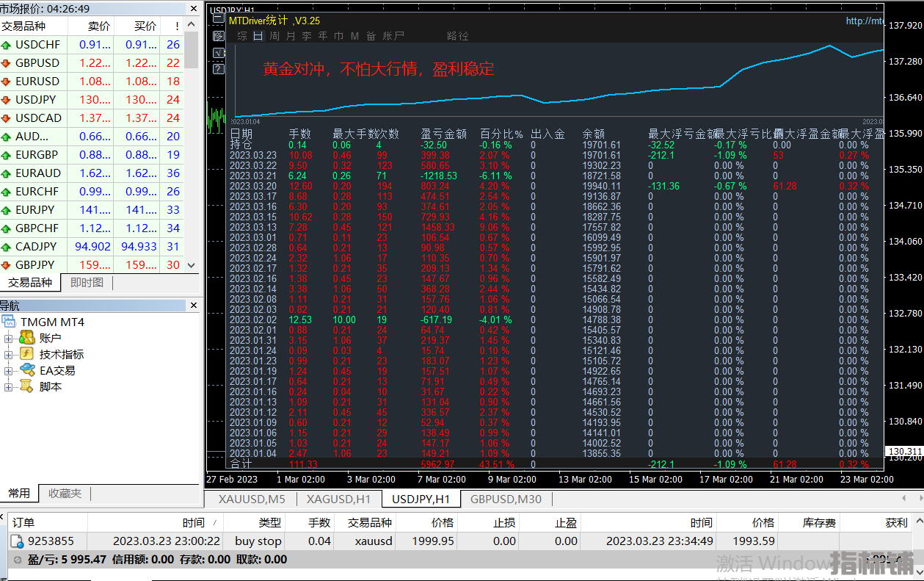
Task: Click the 账户 accounts icon in Navigator
Action: (27, 338)
